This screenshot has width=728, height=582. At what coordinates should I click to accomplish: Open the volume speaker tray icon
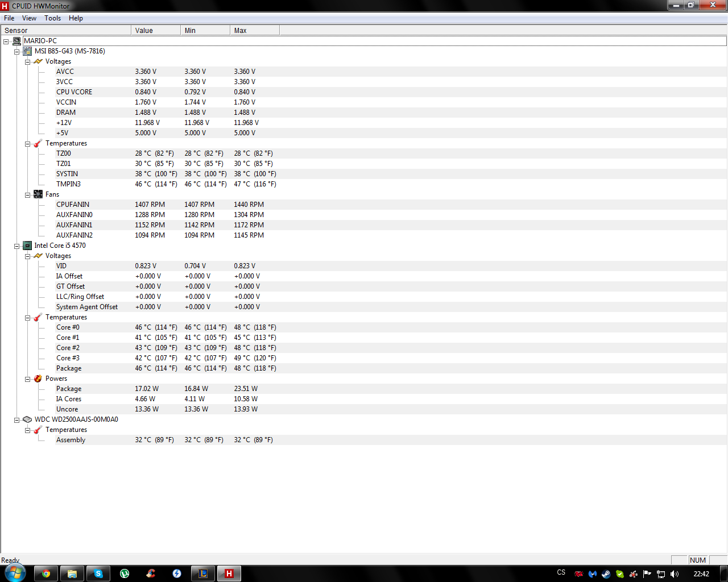675,574
